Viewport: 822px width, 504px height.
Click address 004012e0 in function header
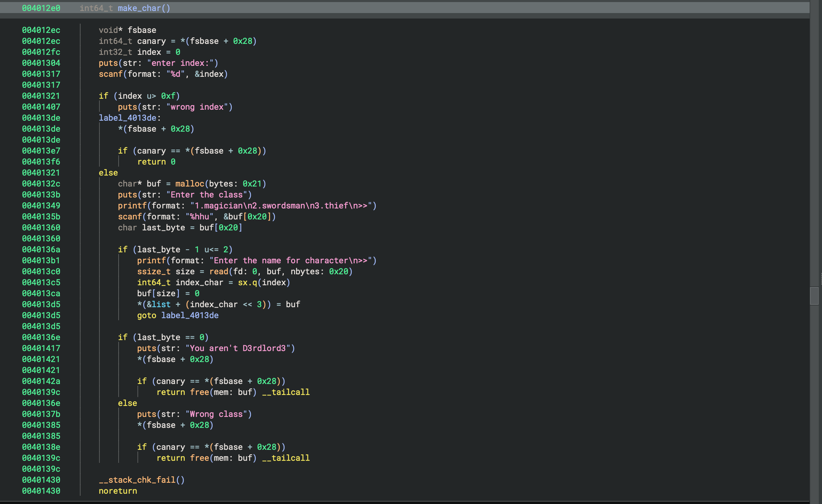[41, 8]
